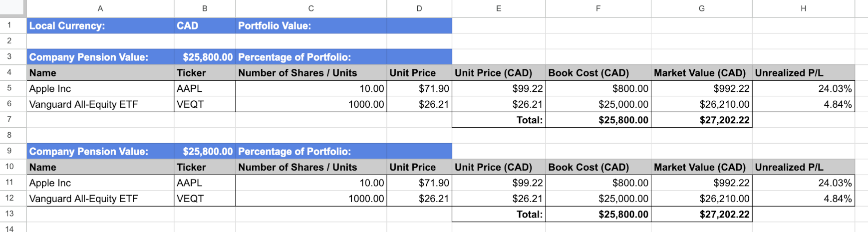The image size is (868, 232).
Task: Select row 7 via its row number
Action: [9, 120]
